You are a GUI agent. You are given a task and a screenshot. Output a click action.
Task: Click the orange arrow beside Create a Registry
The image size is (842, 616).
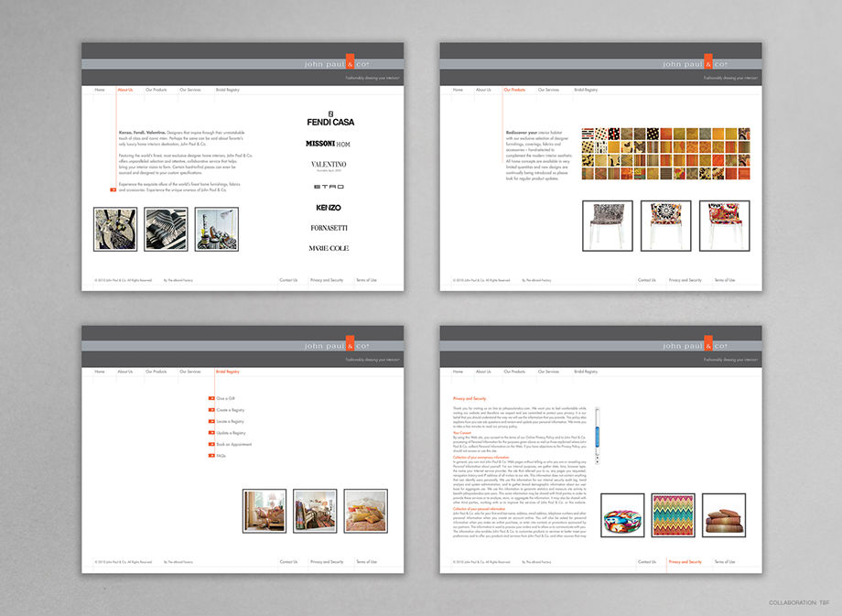(211, 410)
